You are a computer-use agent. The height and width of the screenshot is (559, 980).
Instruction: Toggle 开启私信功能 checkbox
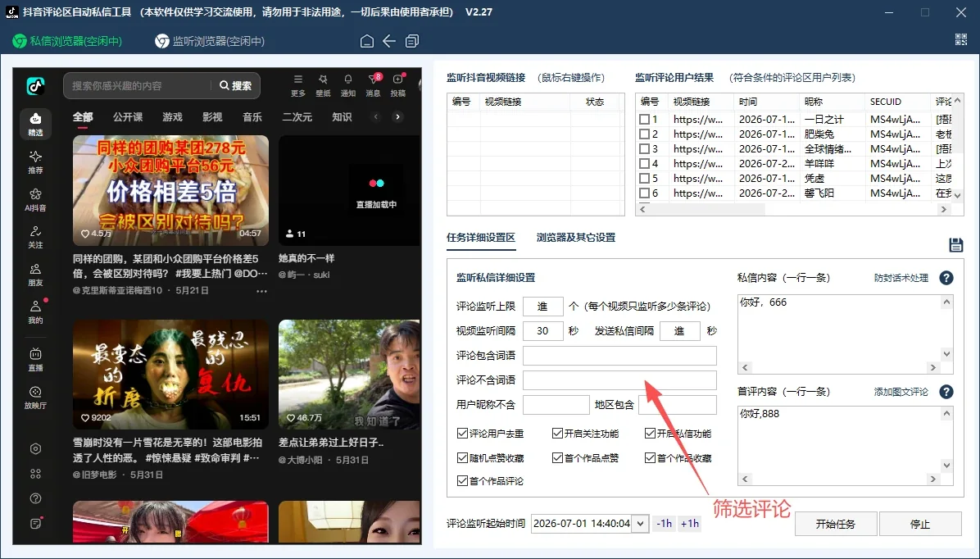coord(650,434)
